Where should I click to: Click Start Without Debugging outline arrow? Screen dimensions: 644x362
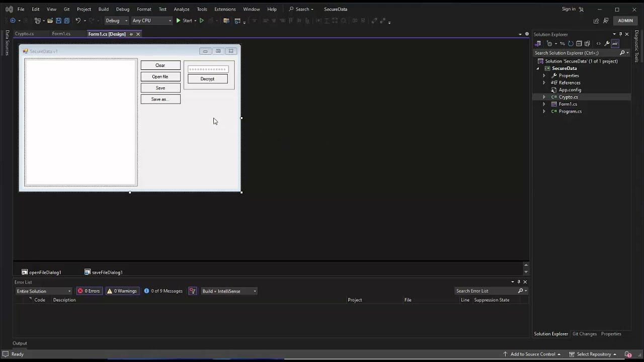coord(202,21)
